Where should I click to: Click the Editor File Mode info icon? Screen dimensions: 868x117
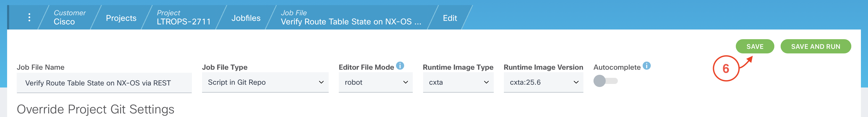pyautogui.click(x=400, y=66)
